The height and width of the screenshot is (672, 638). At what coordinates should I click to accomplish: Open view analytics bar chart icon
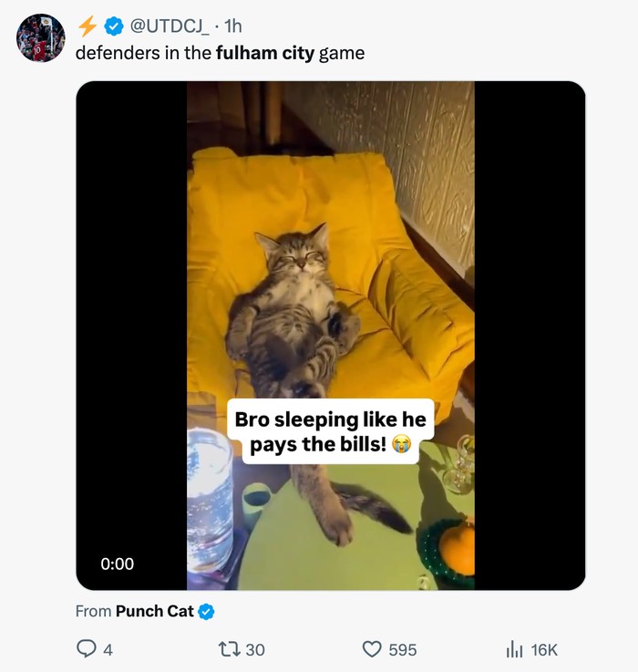pos(514,649)
